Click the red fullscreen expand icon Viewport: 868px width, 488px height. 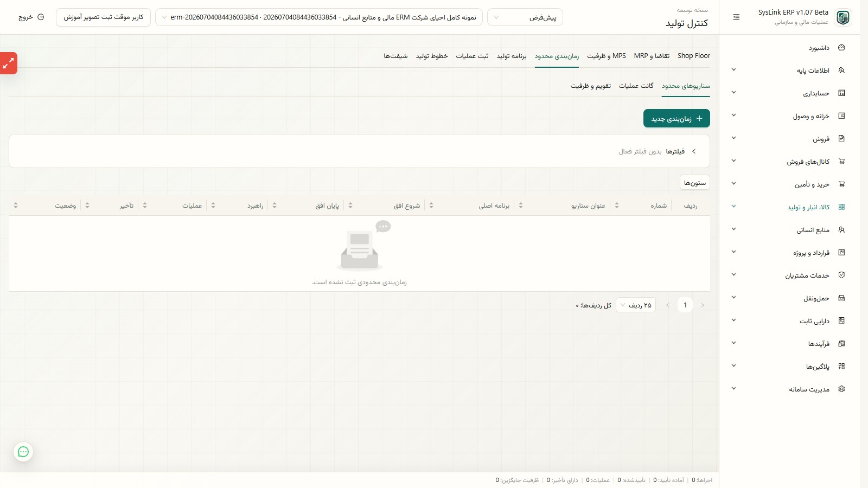(8, 63)
